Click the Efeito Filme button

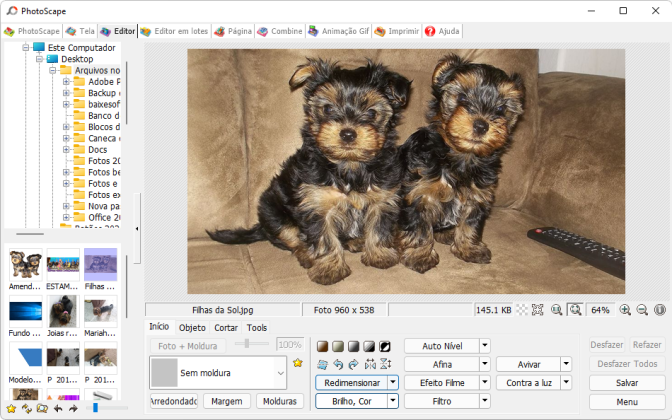point(442,382)
